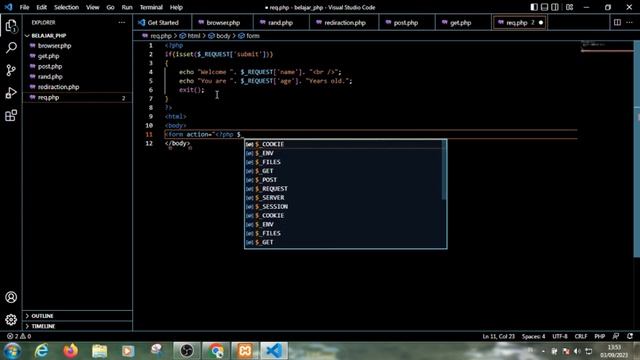Switch to the Get Started tab
Screen dimensions: 640x360
(162, 22)
